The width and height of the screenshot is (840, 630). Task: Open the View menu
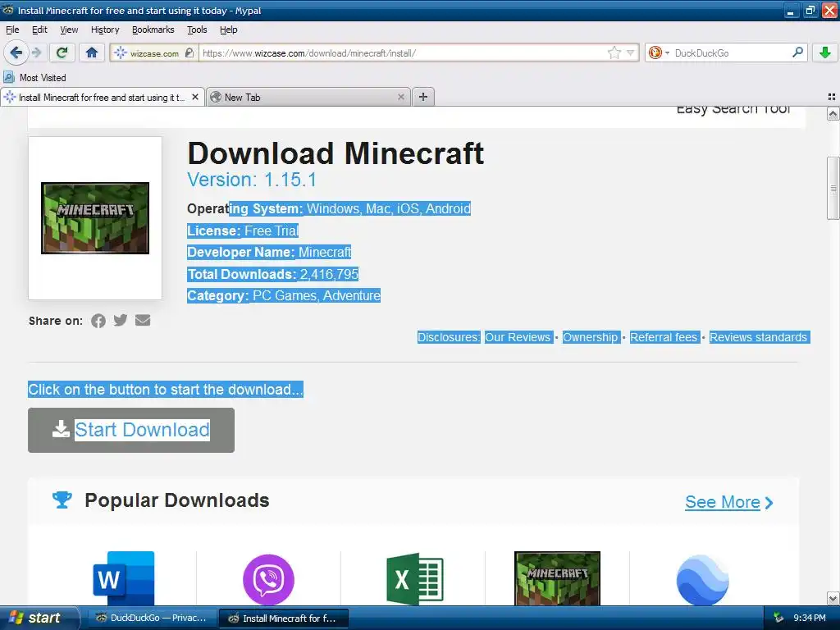pyautogui.click(x=69, y=30)
